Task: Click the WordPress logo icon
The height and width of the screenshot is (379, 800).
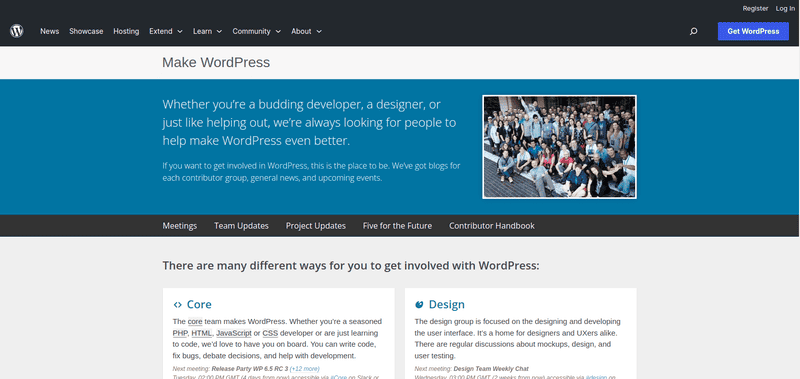Action: pos(17,31)
